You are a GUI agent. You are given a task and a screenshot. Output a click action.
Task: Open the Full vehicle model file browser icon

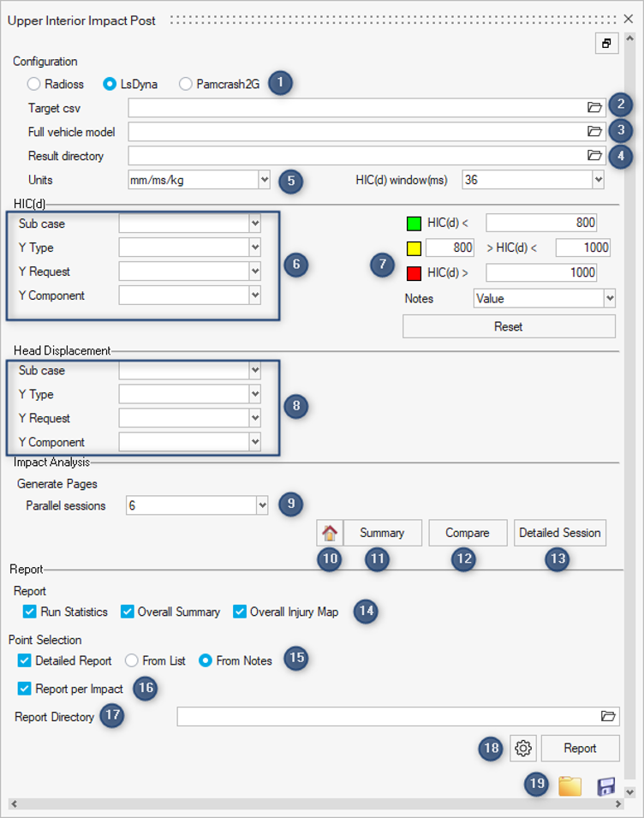click(x=594, y=131)
